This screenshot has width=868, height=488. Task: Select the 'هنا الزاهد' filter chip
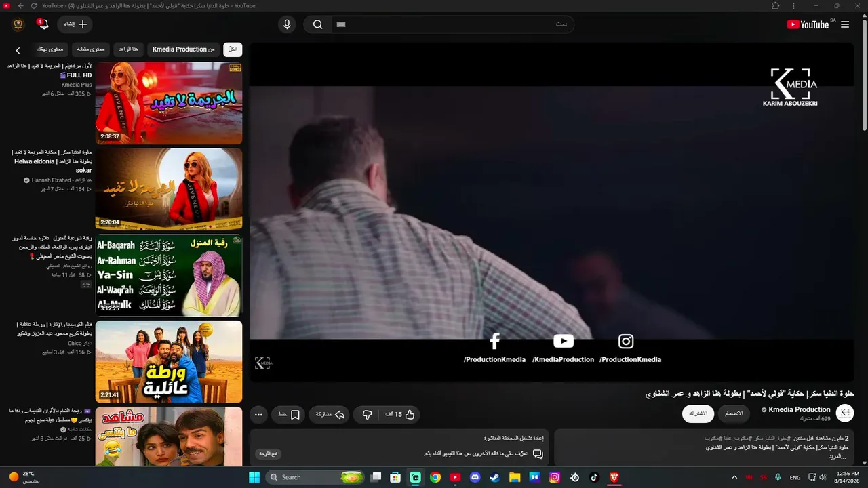click(x=128, y=49)
